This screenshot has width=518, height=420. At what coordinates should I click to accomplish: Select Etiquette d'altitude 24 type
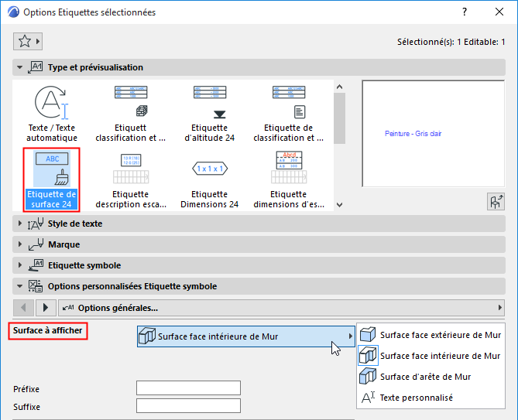pyautogui.click(x=210, y=114)
